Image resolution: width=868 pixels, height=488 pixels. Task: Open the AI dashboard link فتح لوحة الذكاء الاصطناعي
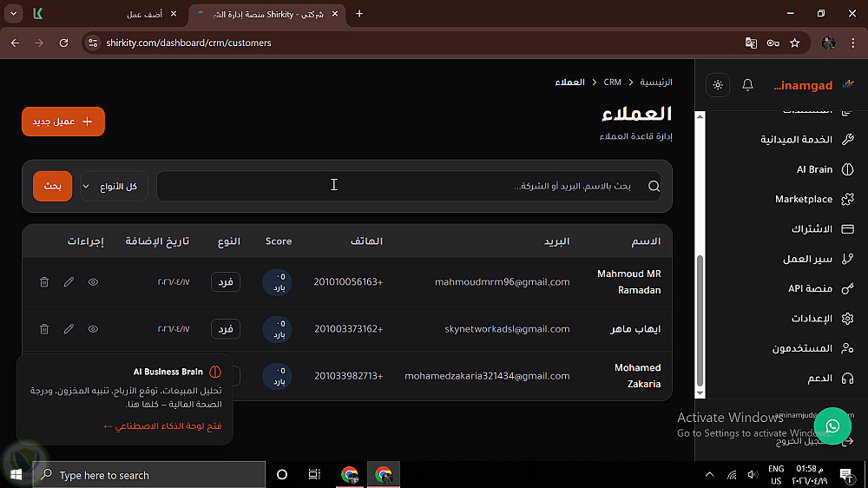pos(163,426)
